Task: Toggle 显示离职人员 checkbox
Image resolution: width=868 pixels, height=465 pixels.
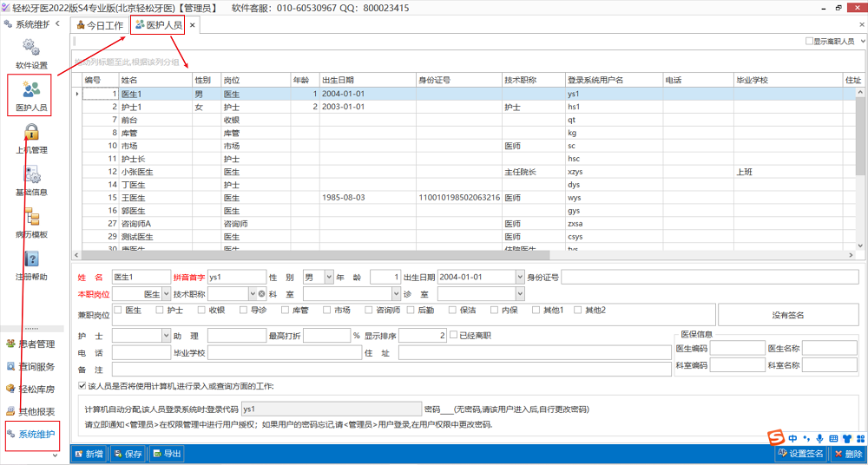Action: coord(809,42)
